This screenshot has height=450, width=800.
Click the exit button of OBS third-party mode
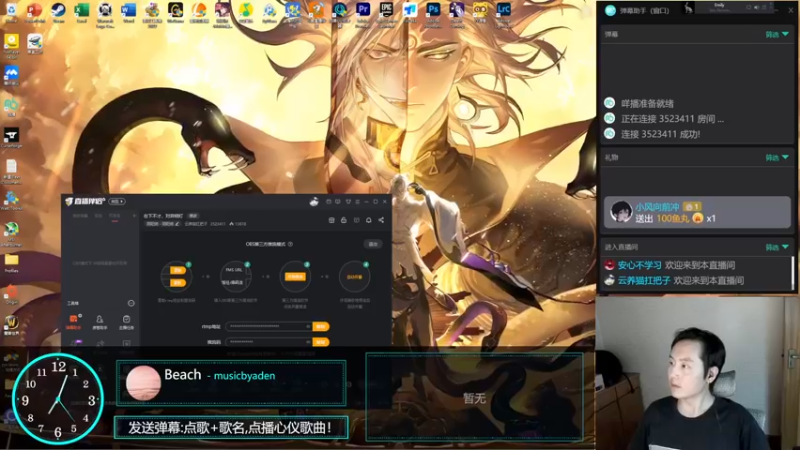pyautogui.click(x=373, y=244)
